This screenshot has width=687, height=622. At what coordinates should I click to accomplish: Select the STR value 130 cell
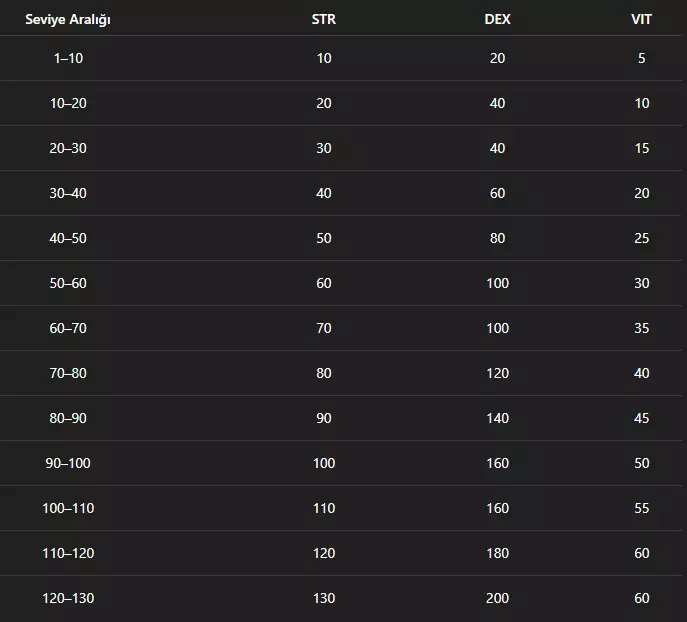tap(323, 598)
